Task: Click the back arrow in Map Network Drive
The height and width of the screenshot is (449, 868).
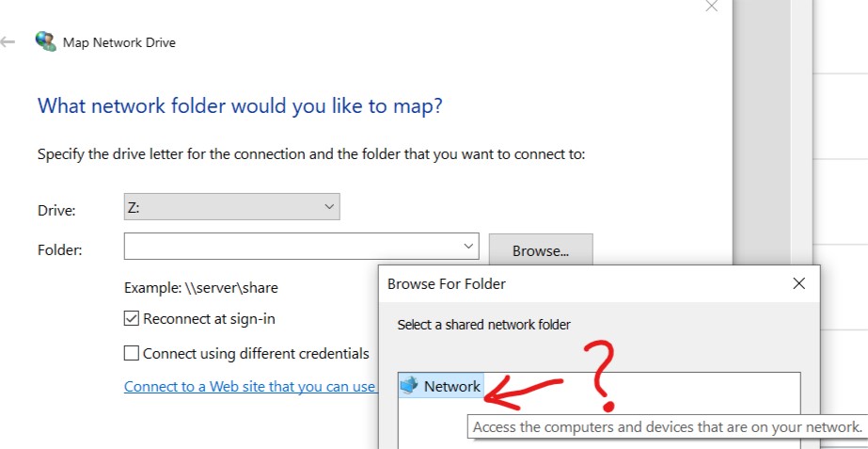Action: pyautogui.click(x=8, y=42)
